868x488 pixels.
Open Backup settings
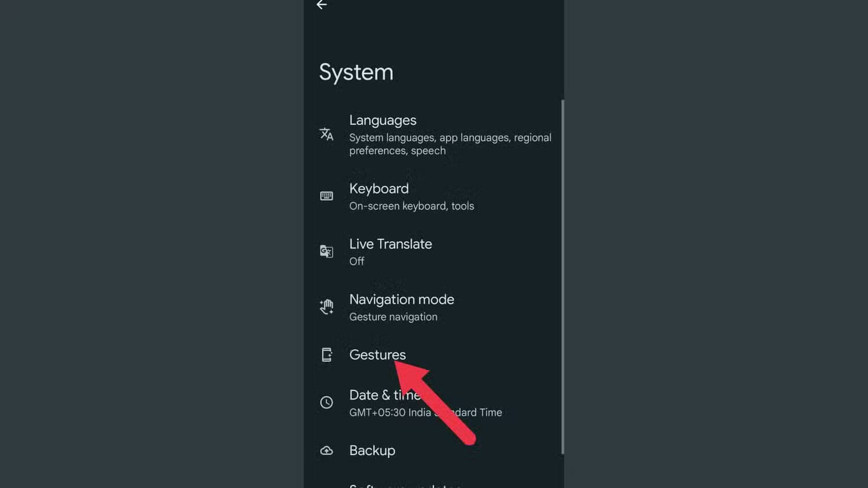coord(434,450)
